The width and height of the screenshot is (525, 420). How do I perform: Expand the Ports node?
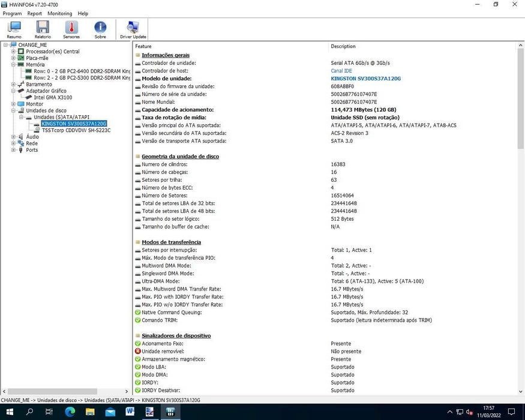pyautogui.click(x=13, y=150)
